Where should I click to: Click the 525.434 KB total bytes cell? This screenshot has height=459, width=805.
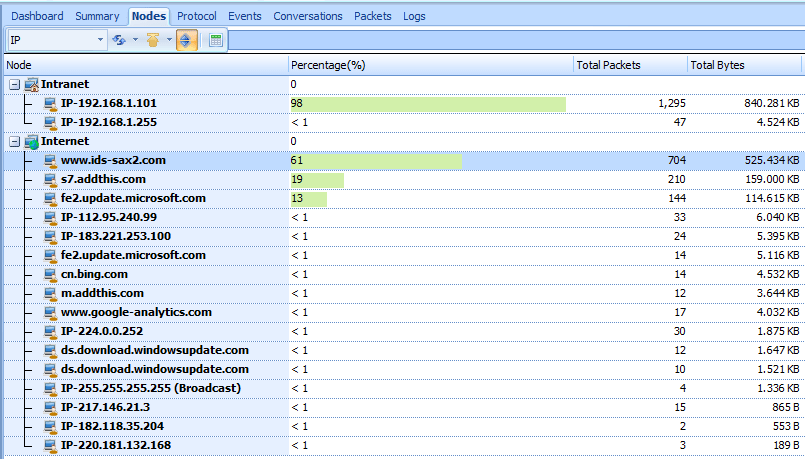click(772, 161)
